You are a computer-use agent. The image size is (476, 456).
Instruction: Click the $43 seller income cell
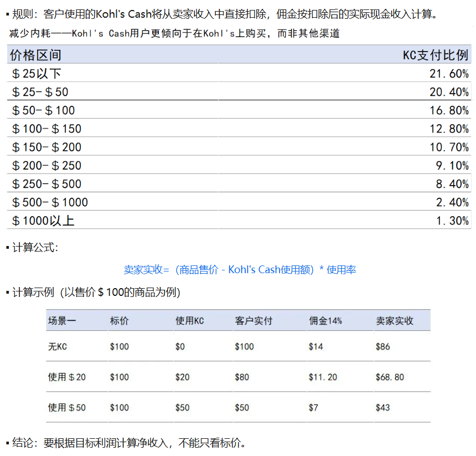click(x=382, y=408)
